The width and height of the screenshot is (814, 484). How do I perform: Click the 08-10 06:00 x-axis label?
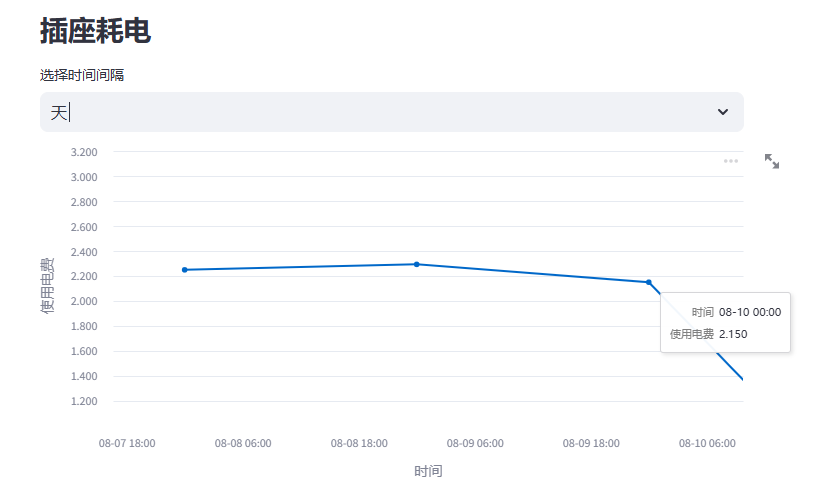(x=707, y=443)
